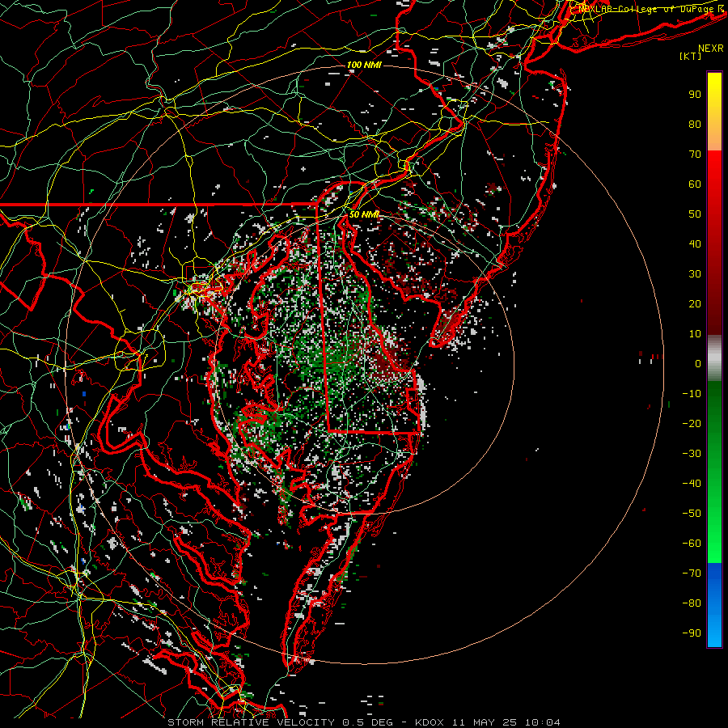Click the -60 scale value
This screenshot has height=728, width=728.
pyautogui.click(x=692, y=544)
